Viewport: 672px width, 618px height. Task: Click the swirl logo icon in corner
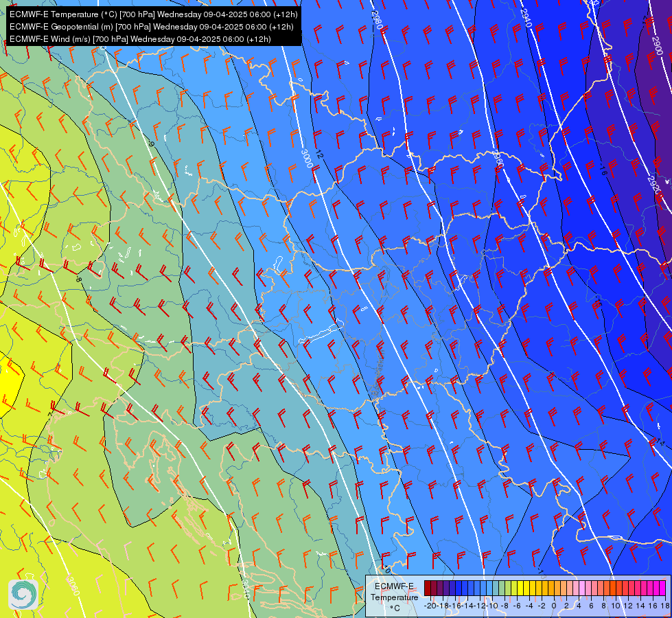(23, 595)
